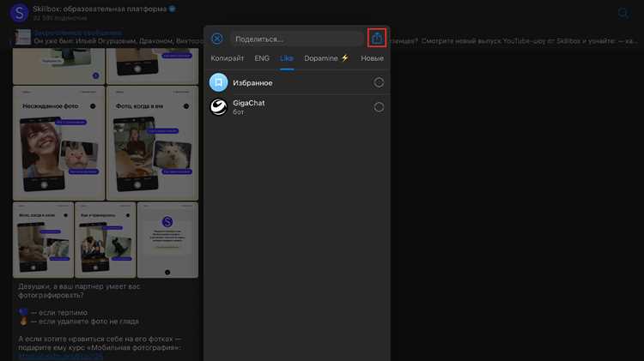Open the 'Фото, когда я ем' thumbnail
The image size is (644, 361).
152,142
